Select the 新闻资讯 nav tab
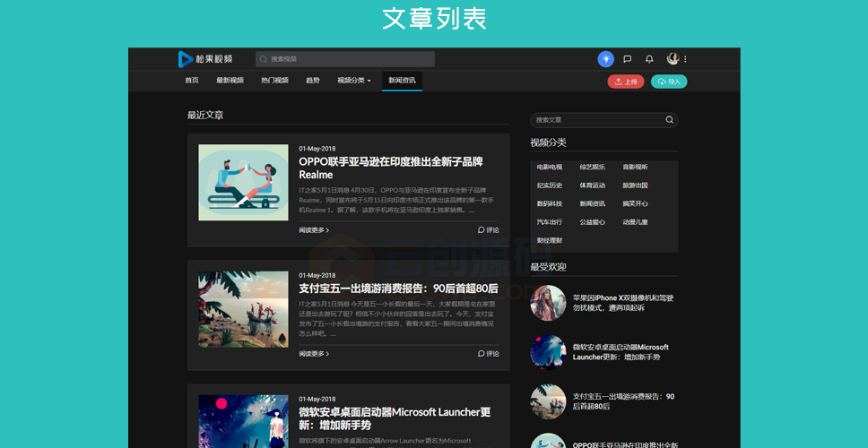 402,81
